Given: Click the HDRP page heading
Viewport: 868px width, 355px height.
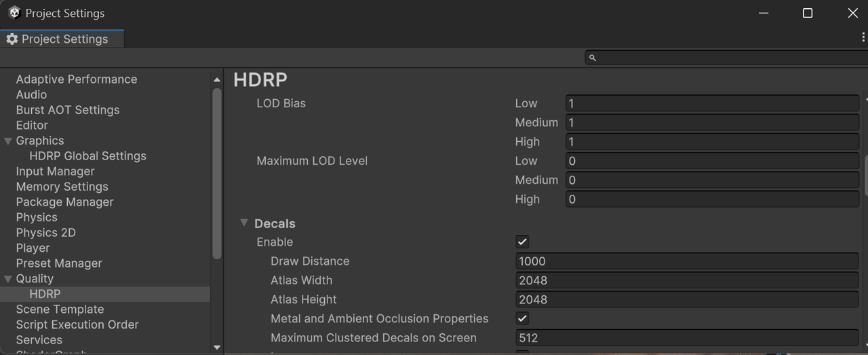Looking at the screenshot, I should 260,79.
